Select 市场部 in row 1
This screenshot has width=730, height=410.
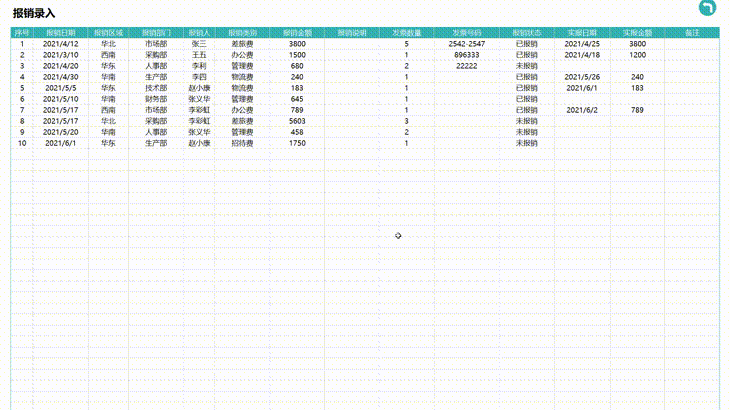pos(156,44)
